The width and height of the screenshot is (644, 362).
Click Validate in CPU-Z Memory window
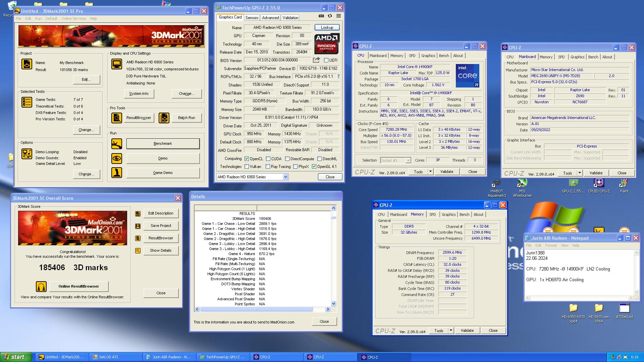467,331
